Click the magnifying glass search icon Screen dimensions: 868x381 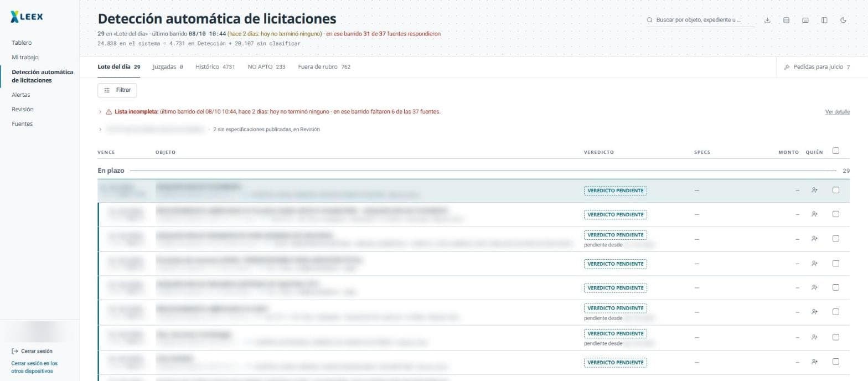(650, 20)
